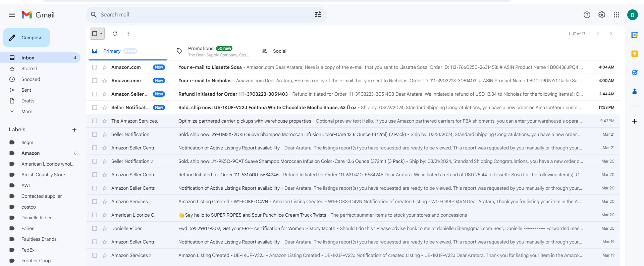Open Refund Initiated for Order 111-6317410-5684246 email

(353, 175)
